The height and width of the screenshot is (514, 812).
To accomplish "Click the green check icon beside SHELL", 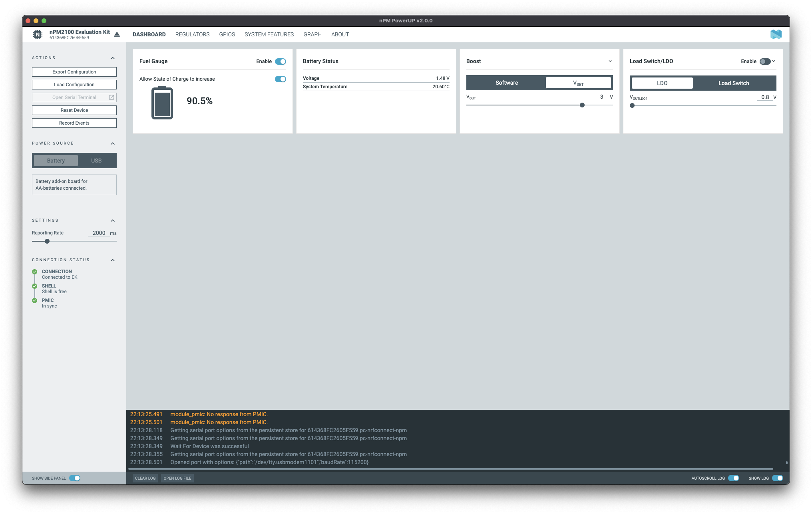I will click(35, 286).
